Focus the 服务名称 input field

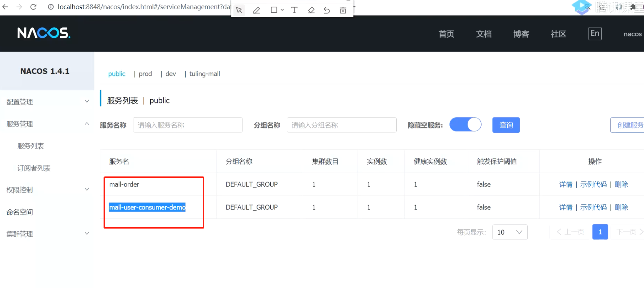188,125
